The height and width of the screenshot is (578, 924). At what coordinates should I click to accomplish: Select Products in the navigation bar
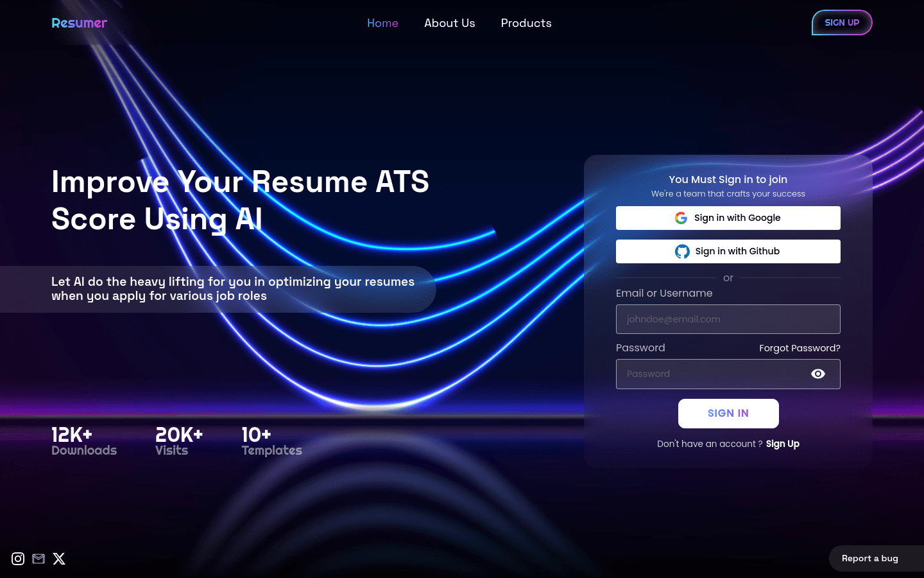[526, 23]
